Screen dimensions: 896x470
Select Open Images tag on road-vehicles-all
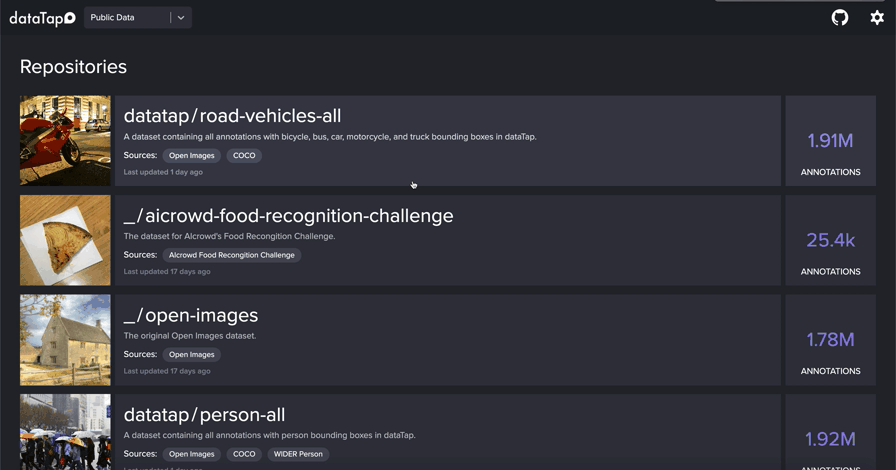pos(192,155)
